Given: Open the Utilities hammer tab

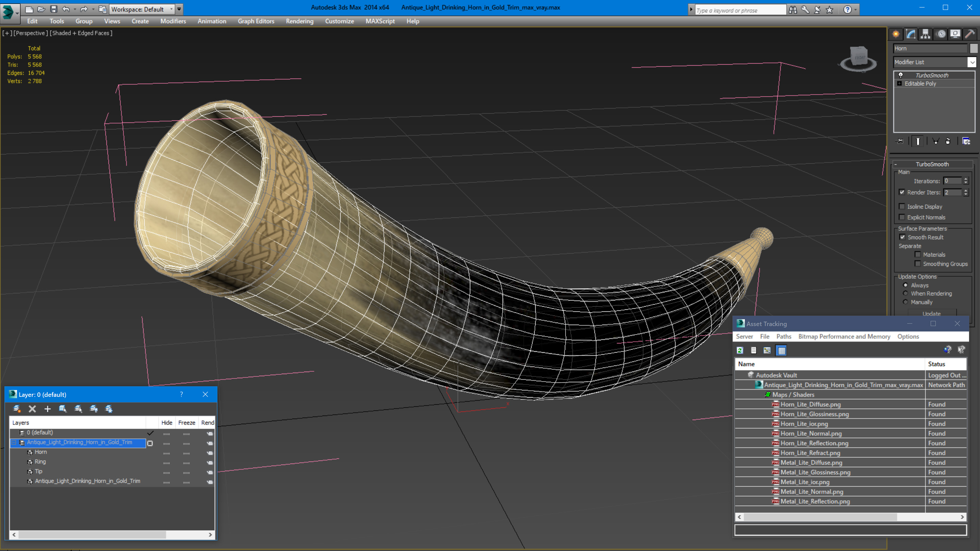Looking at the screenshot, I should (970, 34).
